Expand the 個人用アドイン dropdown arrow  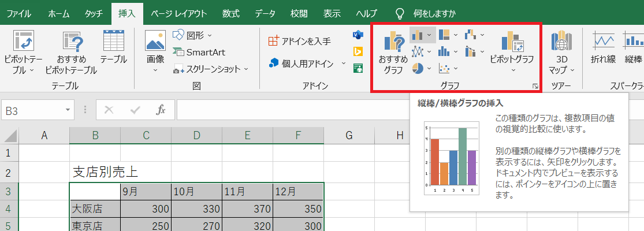[343, 64]
